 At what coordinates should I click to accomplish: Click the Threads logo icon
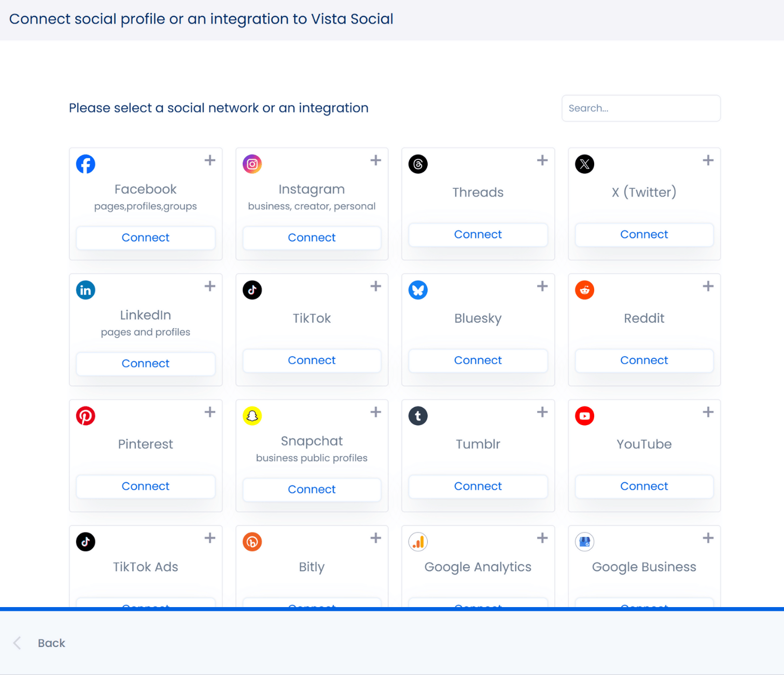pos(418,164)
